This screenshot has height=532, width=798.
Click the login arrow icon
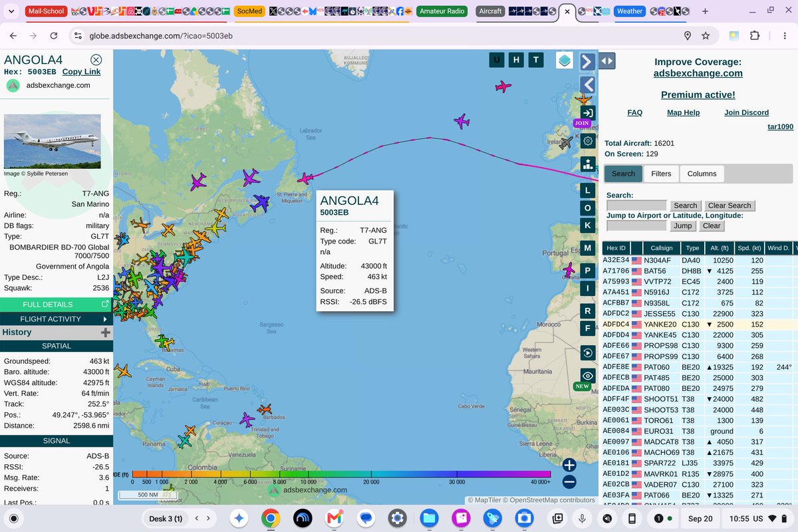point(587,112)
